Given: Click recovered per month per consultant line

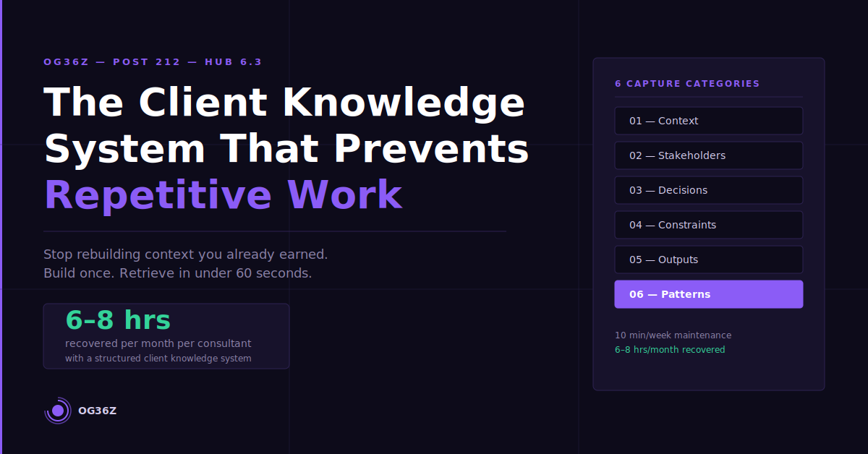Looking at the screenshot, I should [158, 343].
